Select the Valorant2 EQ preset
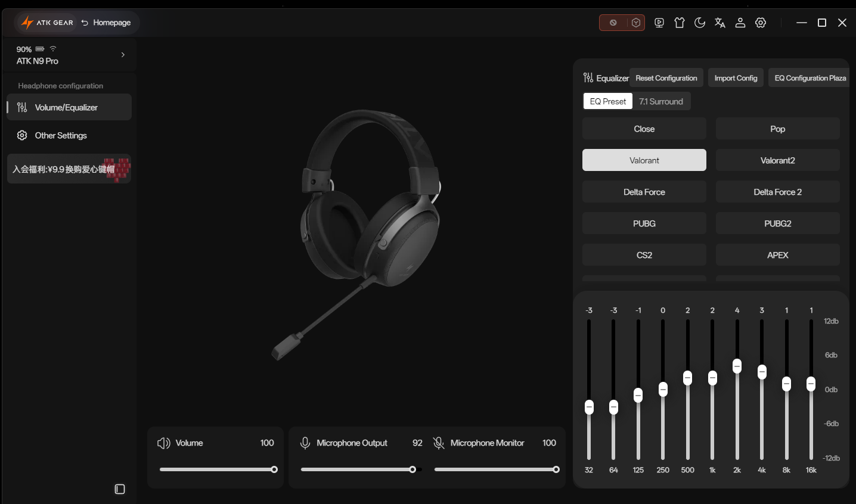 [x=778, y=160]
